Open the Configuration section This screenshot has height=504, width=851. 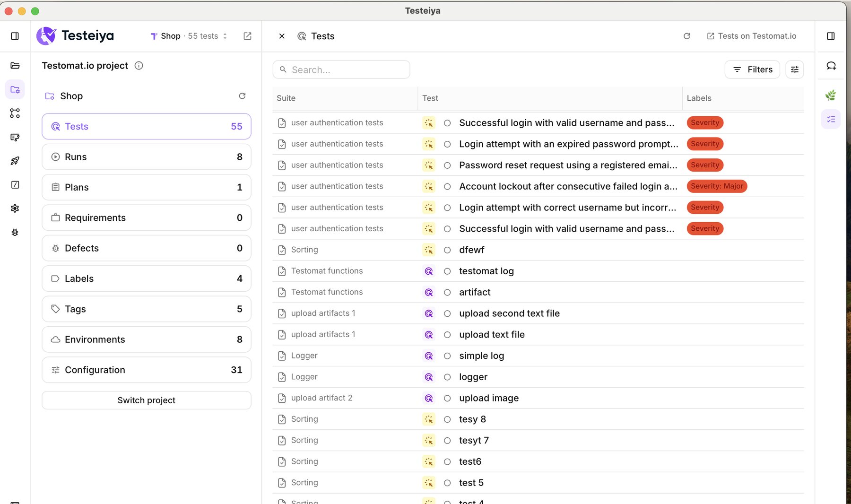click(147, 370)
